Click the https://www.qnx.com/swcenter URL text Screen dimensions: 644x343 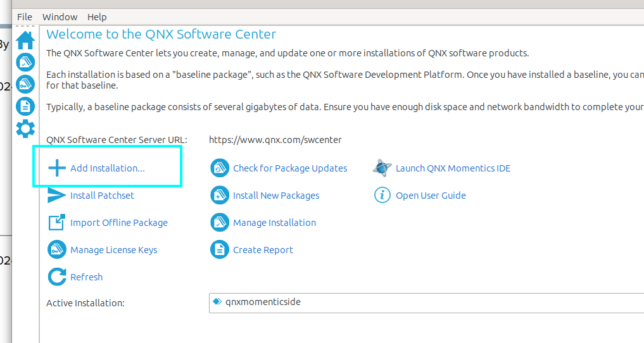(275, 140)
